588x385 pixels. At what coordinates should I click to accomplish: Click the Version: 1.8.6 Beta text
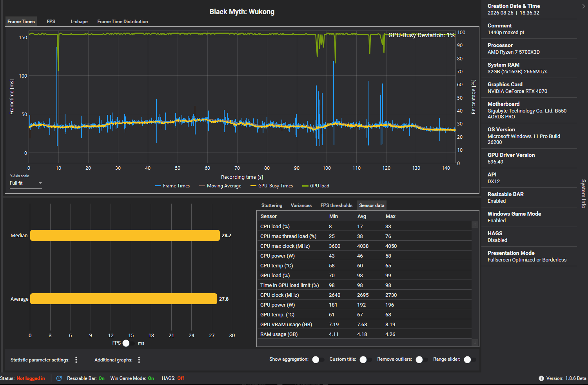[x=566, y=378]
